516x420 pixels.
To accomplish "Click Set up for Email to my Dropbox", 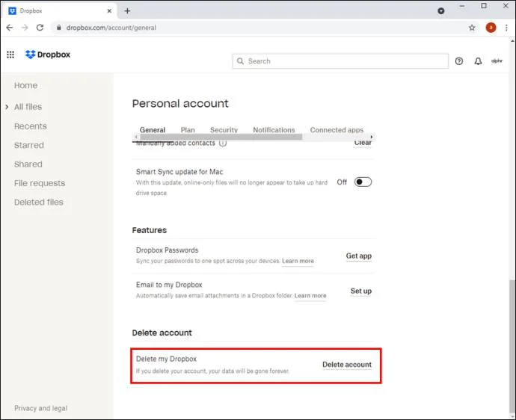I will pos(361,291).
